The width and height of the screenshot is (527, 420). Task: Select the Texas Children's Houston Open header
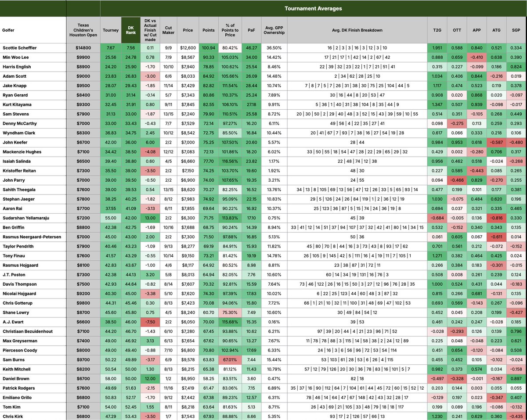click(x=83, y=30)
